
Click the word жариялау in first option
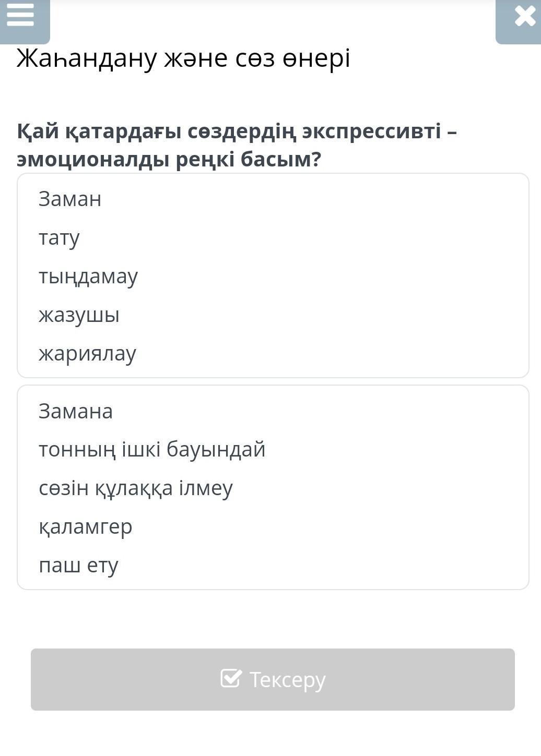[x=87, y=354]
